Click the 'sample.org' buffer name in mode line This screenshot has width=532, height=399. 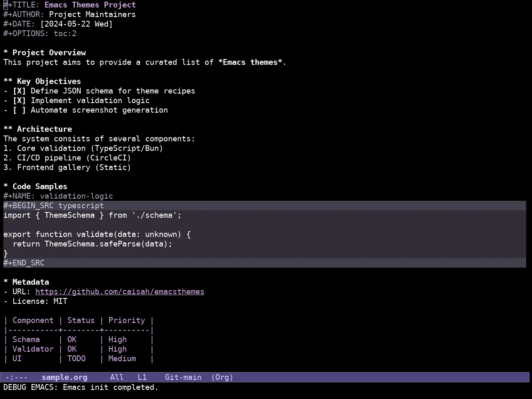(x=64, y=377)
